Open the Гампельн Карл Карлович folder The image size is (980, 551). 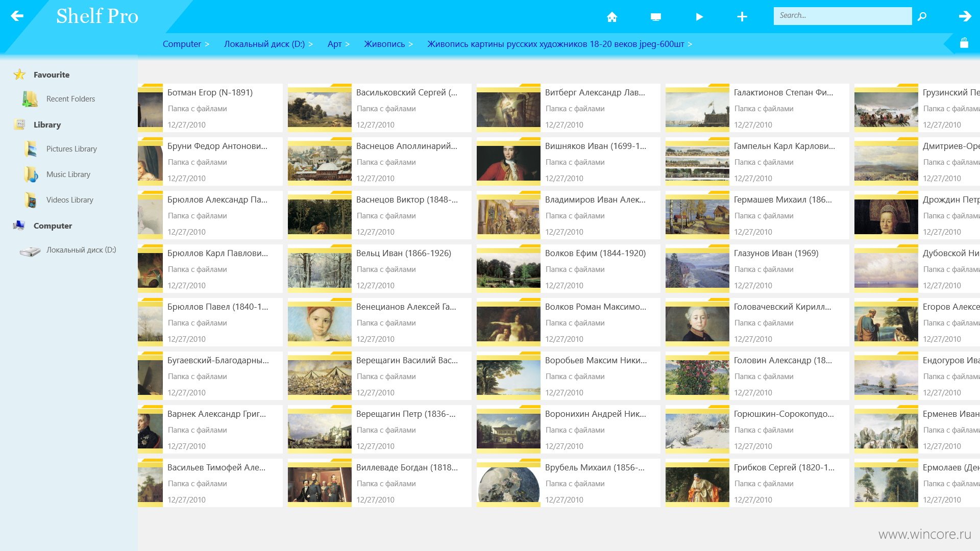[x=757, y=161]
